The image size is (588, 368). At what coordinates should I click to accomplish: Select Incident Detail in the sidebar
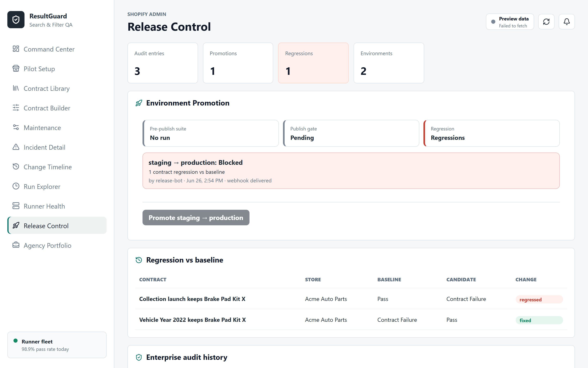point(57,147)
